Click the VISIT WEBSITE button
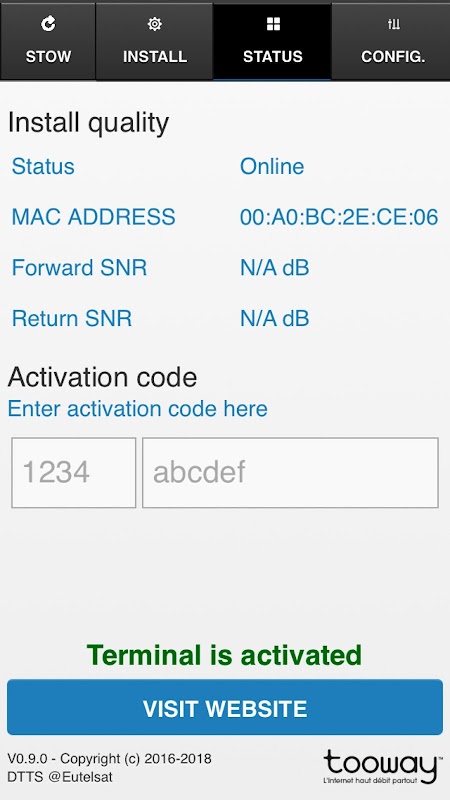The image size is (450, 800). coord(225,707)
